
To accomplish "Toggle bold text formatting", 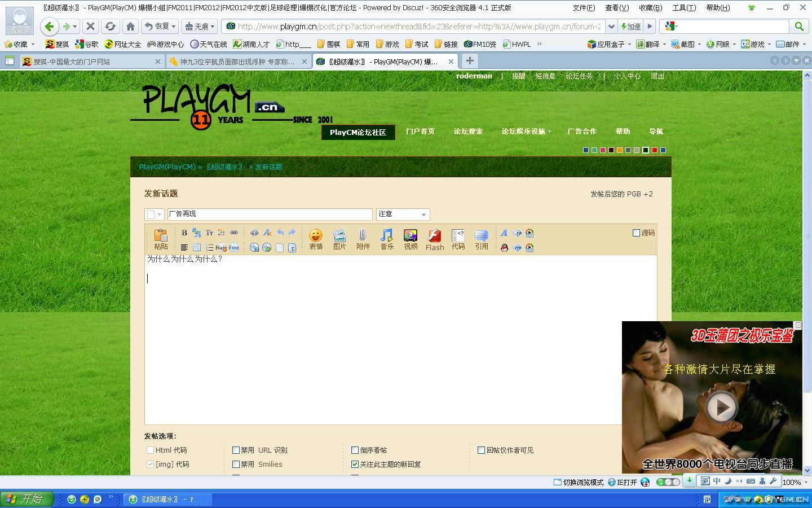I will (184, 233).
